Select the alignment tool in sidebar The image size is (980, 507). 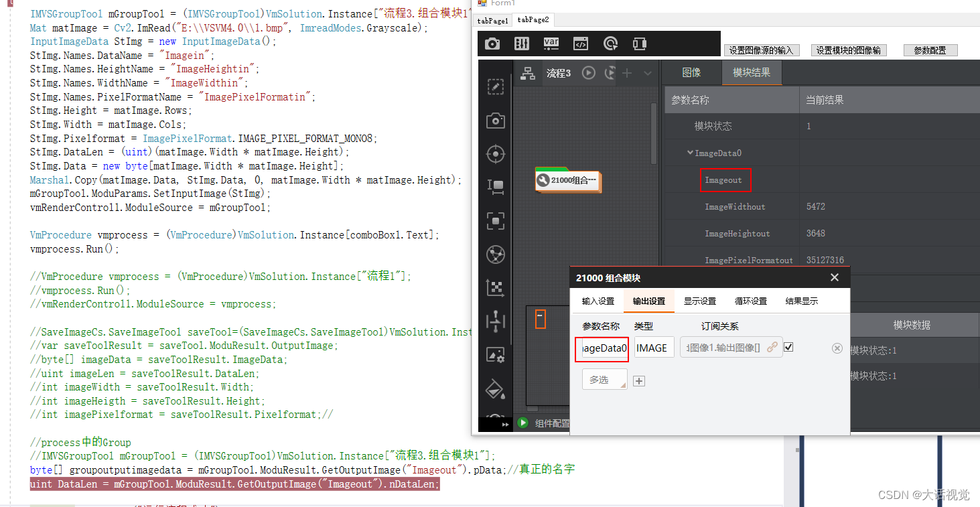pyautogui.click(x=495, y=321)
